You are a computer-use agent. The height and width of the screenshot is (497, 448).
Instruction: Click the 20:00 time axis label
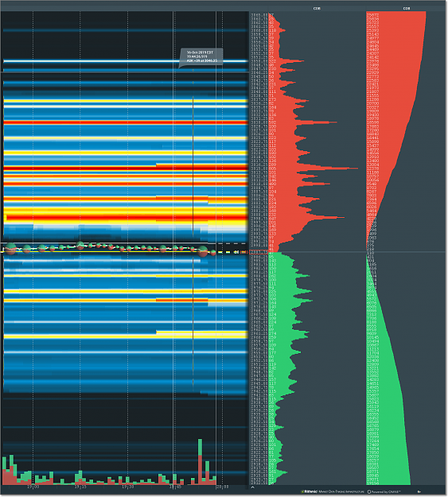[x=223, y=487]
